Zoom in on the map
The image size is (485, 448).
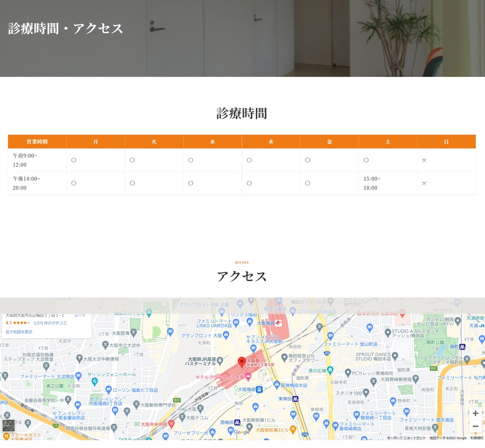coord(475,413)
